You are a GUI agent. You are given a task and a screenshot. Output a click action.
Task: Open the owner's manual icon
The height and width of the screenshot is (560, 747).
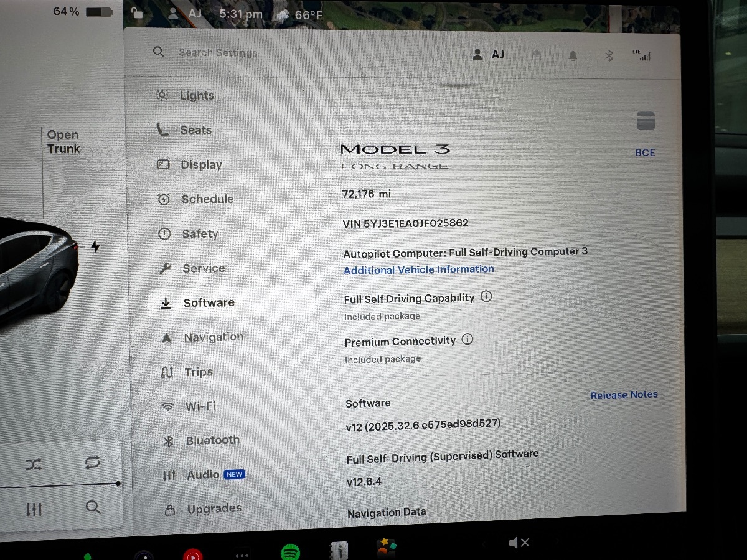339,550
